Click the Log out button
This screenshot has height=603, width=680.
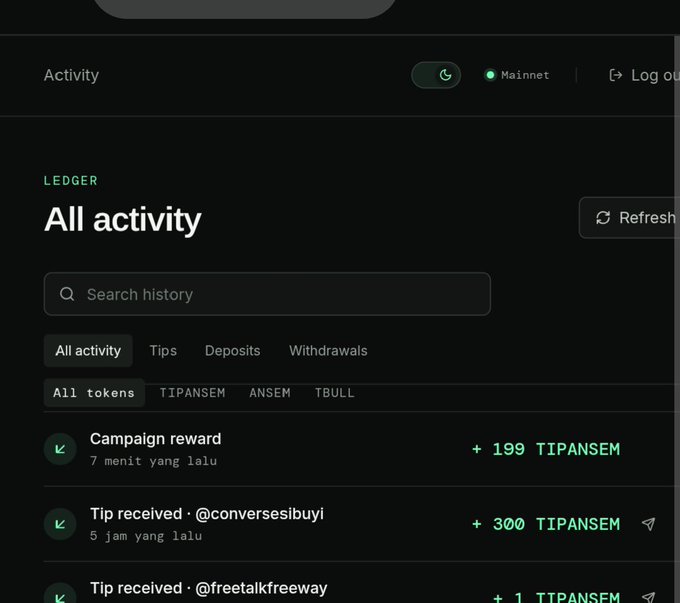click(x=644, y=75)
